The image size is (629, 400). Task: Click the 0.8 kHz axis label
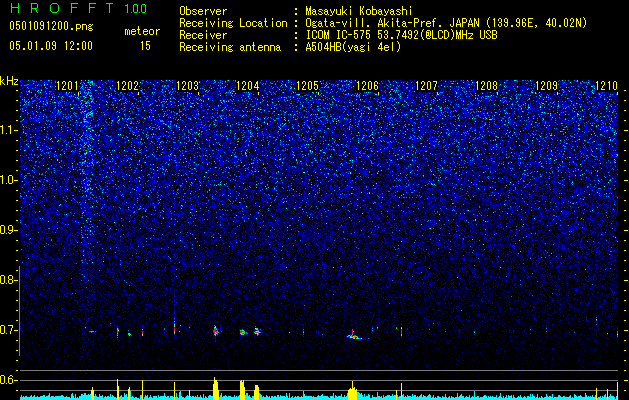tap(9, 280)
